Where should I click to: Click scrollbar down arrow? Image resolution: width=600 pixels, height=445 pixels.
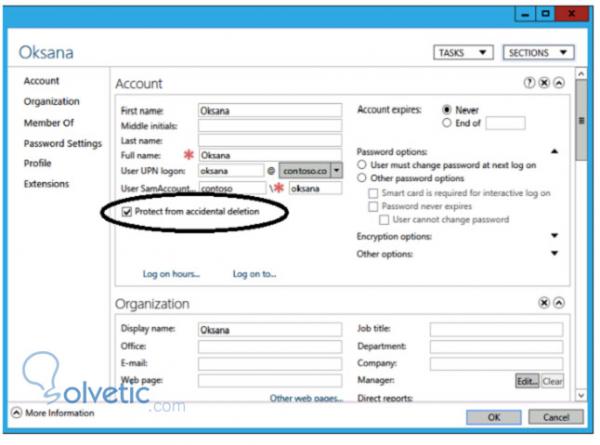click(x=581, y=396)
